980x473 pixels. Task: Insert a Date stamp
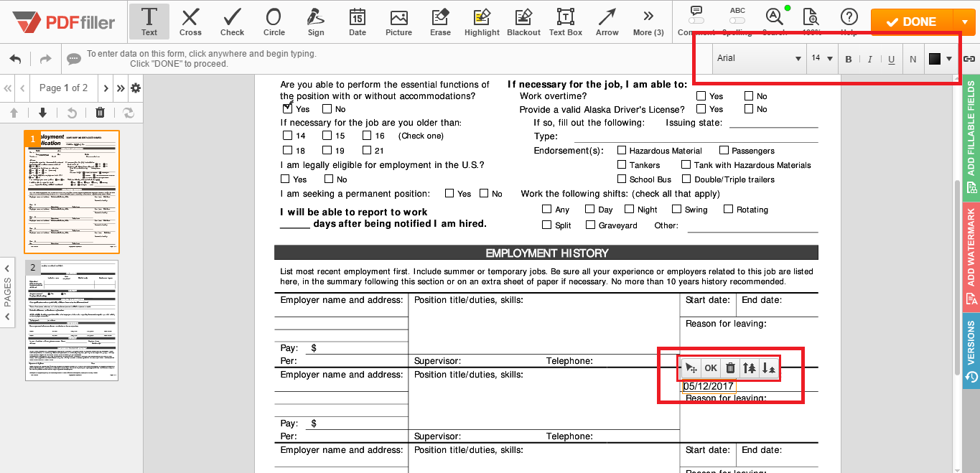tap(357, 22)
